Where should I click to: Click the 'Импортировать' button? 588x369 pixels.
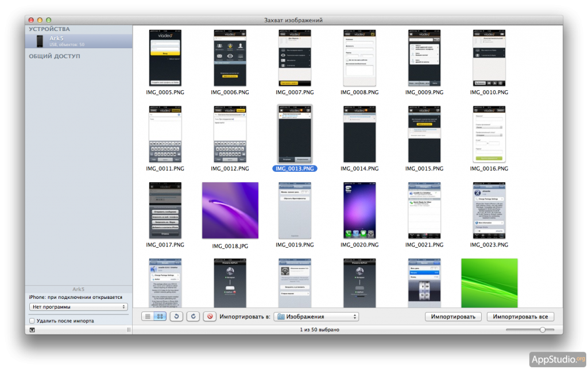453,317
